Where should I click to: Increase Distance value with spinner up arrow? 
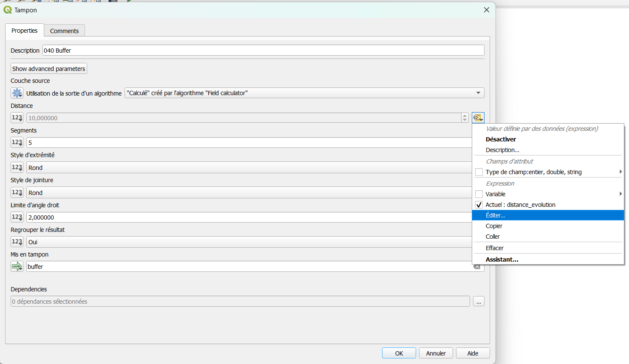[x=465, y=116]
